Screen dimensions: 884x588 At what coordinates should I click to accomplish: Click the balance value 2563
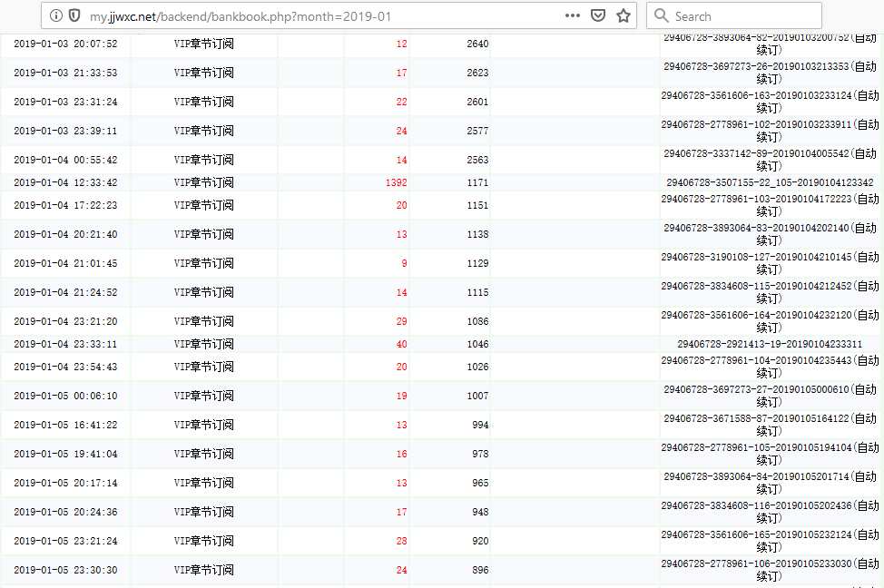tap(477, 160)
